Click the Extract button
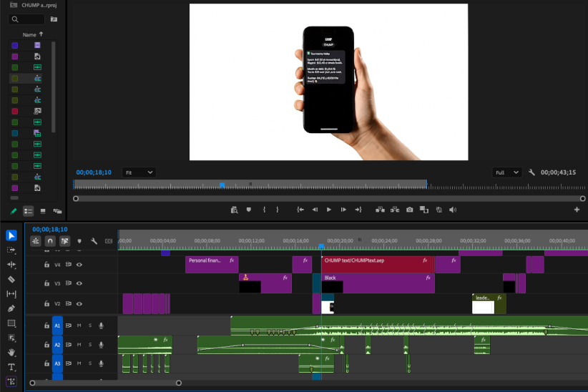 (x=395, y=210)
